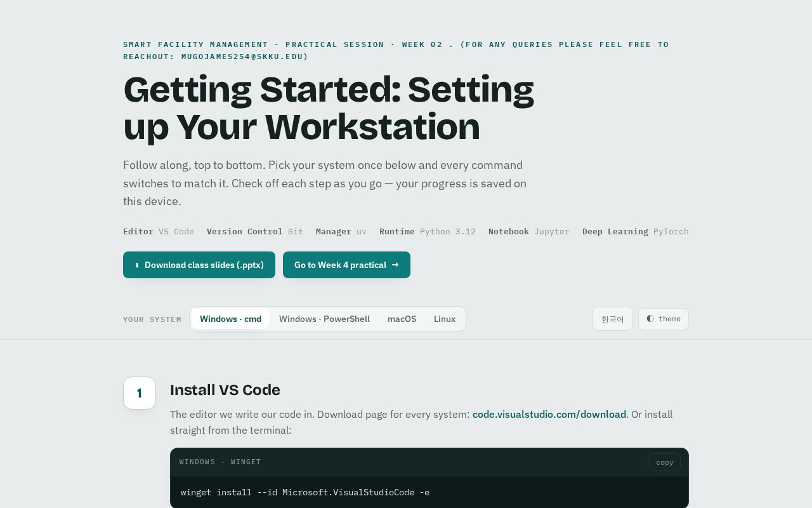Click the winget install command text
812x508 pixels.
305,492
